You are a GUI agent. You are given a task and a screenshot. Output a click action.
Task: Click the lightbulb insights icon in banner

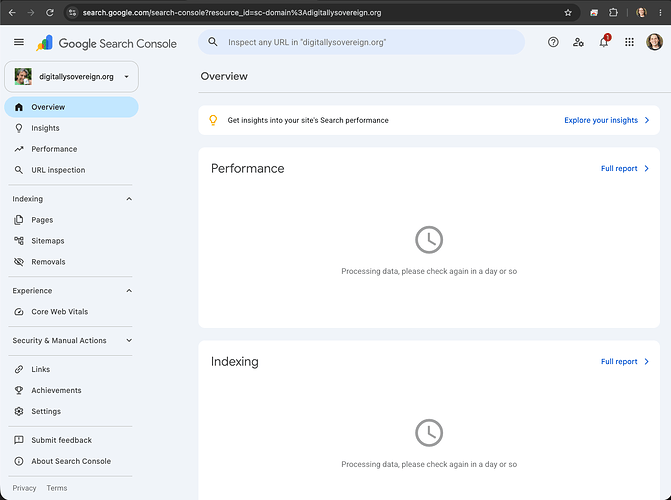click(213, 120)
